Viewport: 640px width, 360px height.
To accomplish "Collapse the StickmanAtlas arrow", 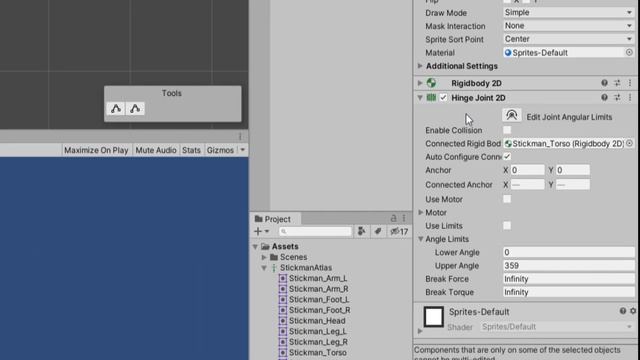I will point(264,268).
